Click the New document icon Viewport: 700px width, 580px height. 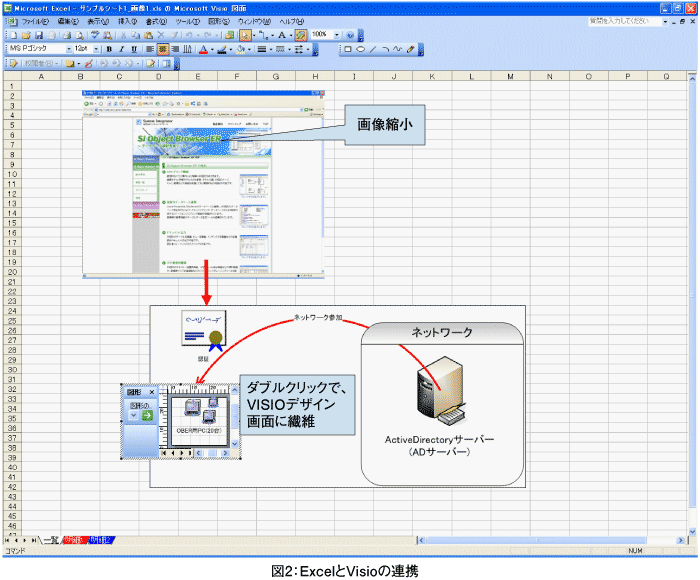click(14, 35)
